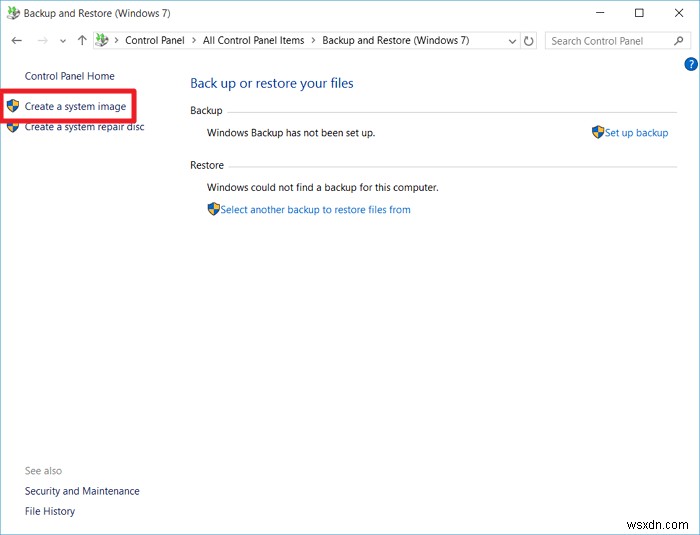Go back using the Back arrow
This screenshot has width=700, height=535.
(x=17, y=41)
